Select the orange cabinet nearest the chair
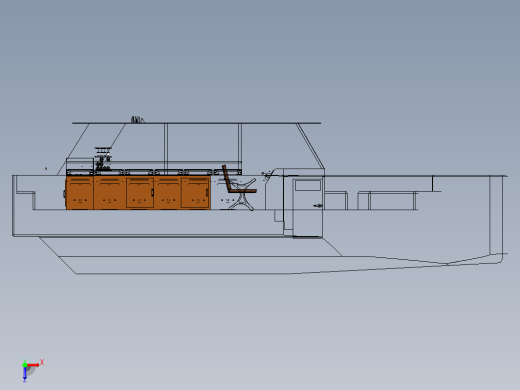 coord(196,193)
